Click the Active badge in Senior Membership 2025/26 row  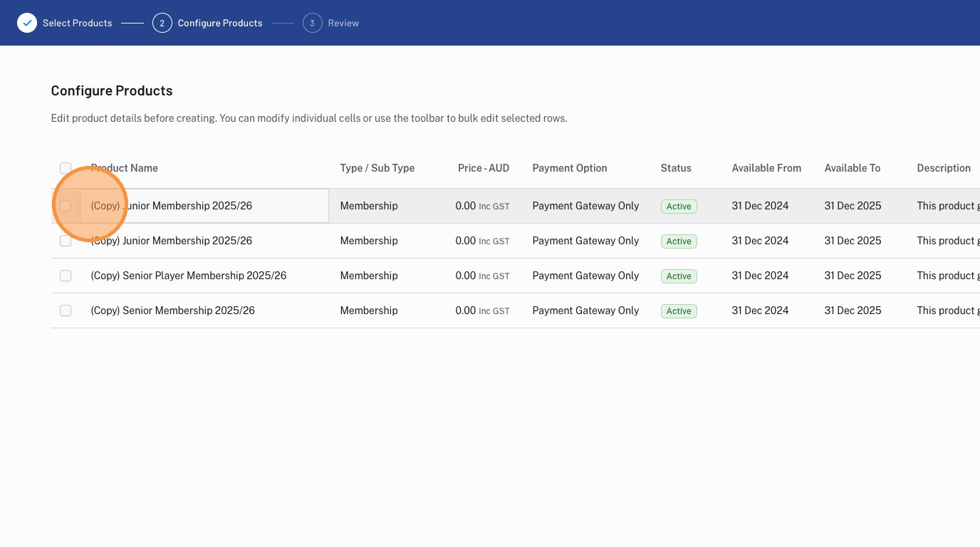[x=679, y=311]
